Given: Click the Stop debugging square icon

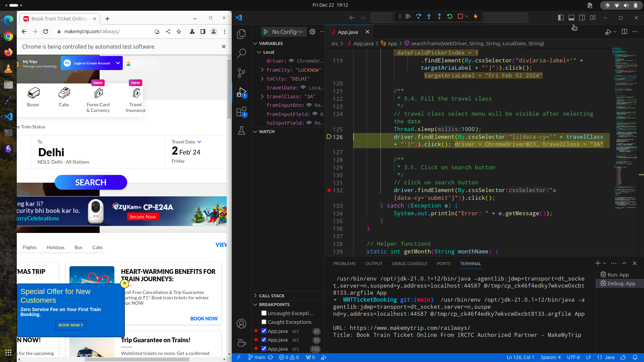Looking at the screenshot, I should tap(460, 16).
